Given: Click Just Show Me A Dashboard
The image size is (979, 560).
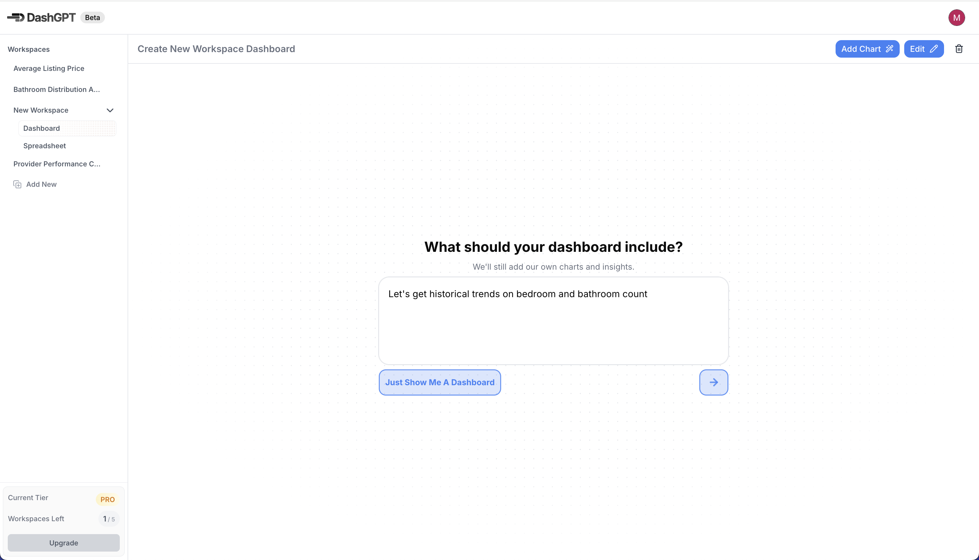Looking at the screenshot, I should click(440, 382).
